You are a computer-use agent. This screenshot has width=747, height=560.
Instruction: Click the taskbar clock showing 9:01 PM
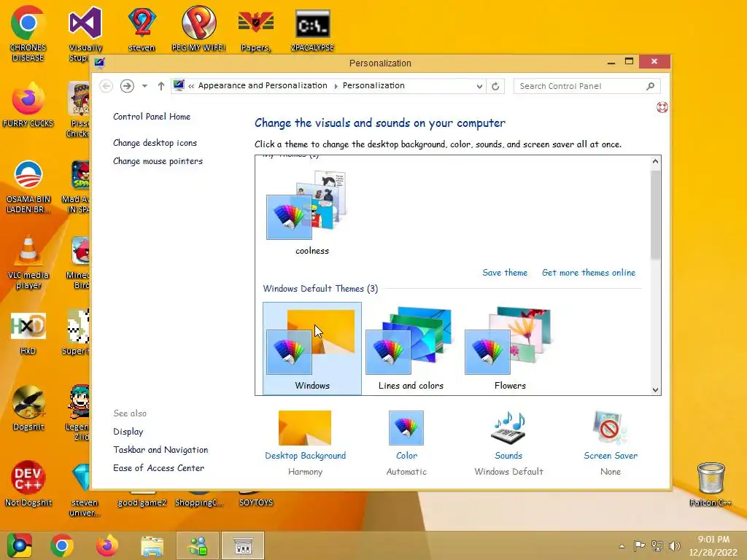(713, 545)
